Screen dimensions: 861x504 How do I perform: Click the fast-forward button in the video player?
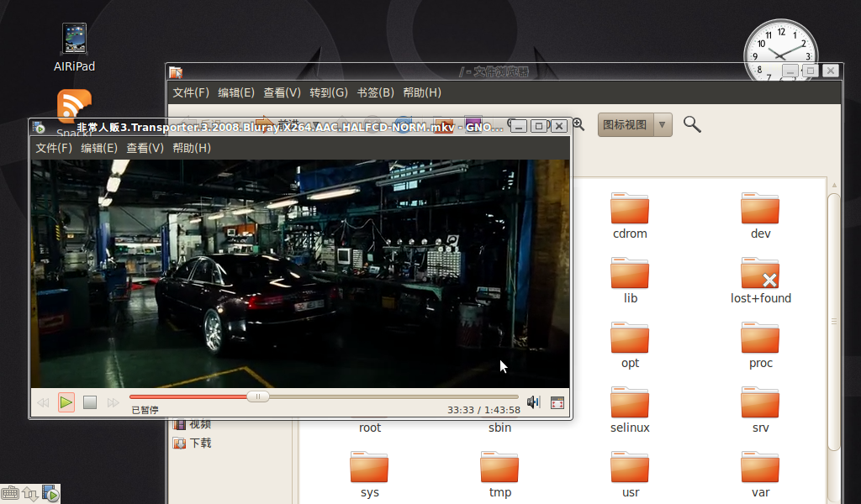114,402
